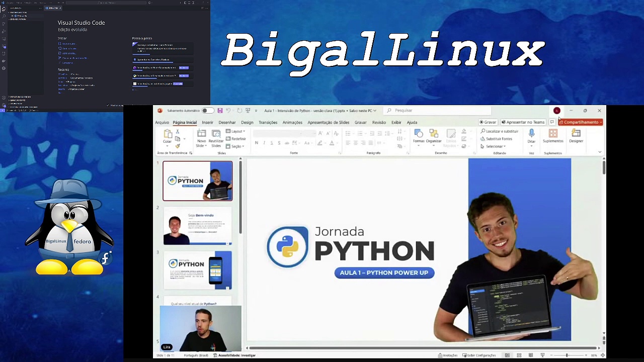Switch to the Inserir tab
This screenshot has width=644, height=362.
click(207, 122)
